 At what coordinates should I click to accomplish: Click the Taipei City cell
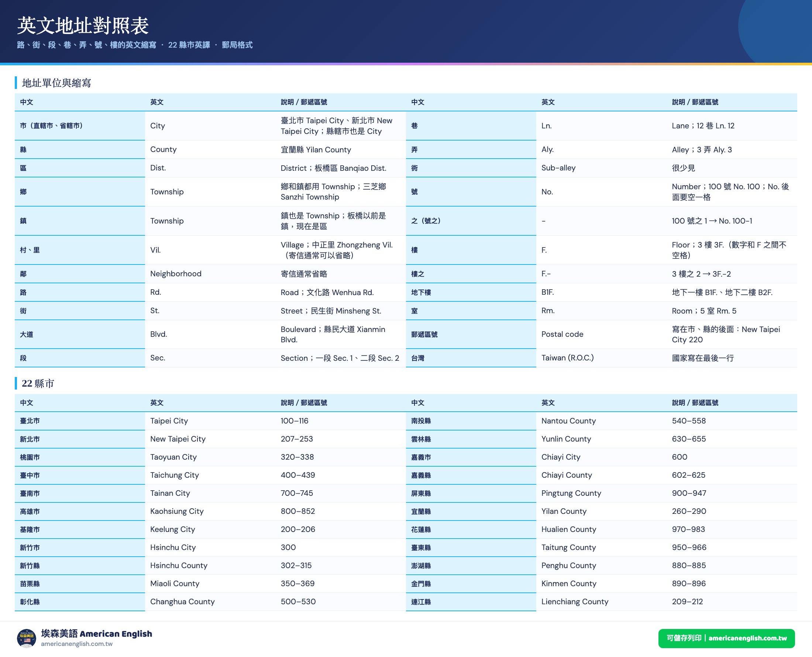point(210,421)
